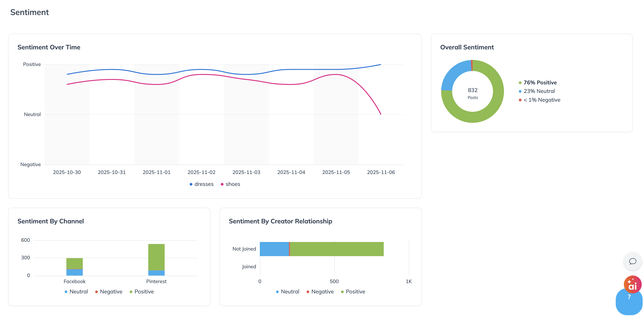Open the chat bubble icon

click(x=633, y=262)
